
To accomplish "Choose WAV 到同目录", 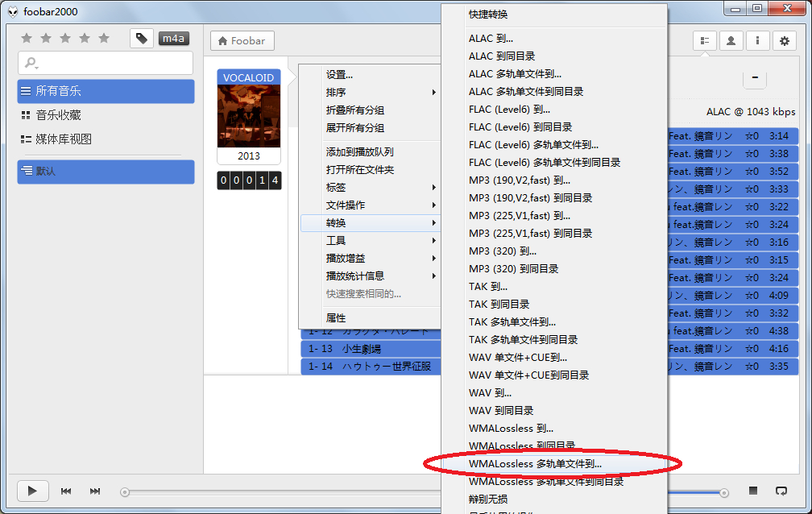I will click(554, 410).
